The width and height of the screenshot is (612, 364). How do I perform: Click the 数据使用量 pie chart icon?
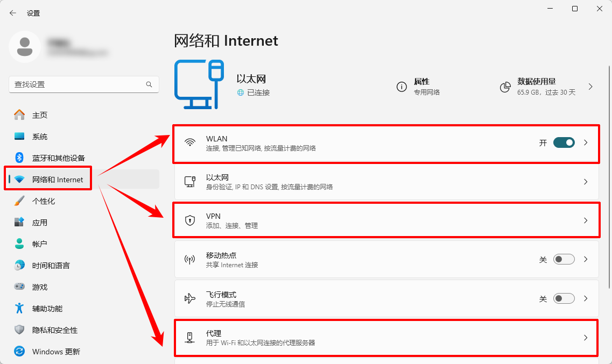(x=505, y=87)
